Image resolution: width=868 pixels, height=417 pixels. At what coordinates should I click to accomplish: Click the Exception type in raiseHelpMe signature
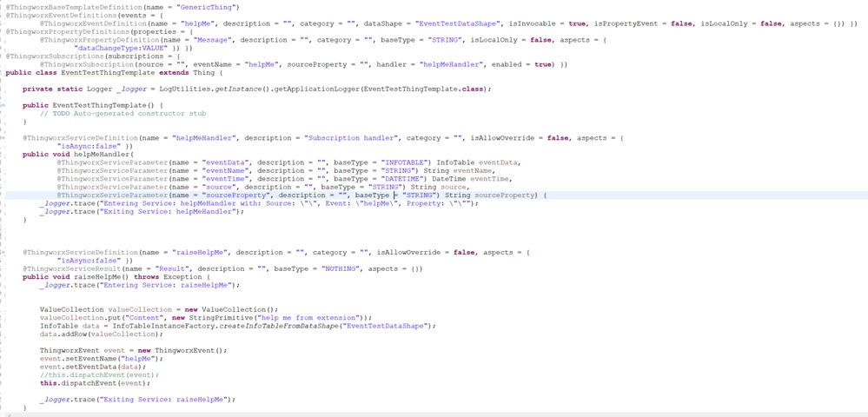(x=182, y=277)
